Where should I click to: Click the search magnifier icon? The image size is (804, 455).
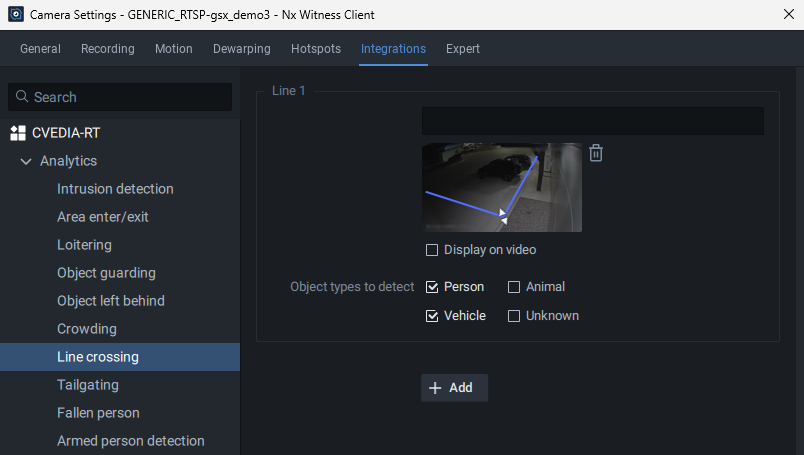point(22,97)
